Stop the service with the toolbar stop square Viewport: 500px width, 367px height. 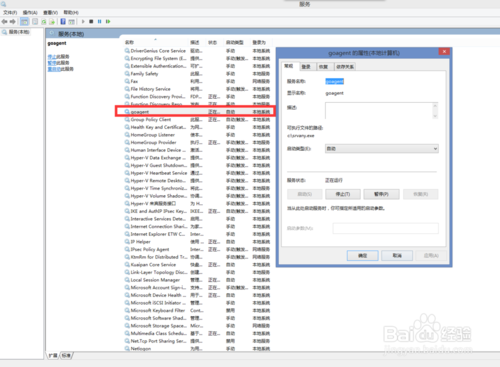pos(91,22)
